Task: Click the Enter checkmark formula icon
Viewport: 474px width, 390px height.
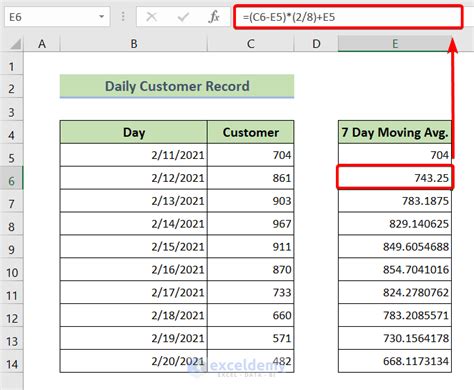Action: click(183, 17)
